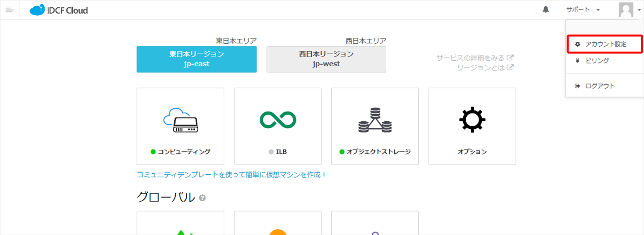Screen dimensions: 644x235
Task: Open the コミュニティテンプレート virtual machine link
Action: click(x=231, y=175)
